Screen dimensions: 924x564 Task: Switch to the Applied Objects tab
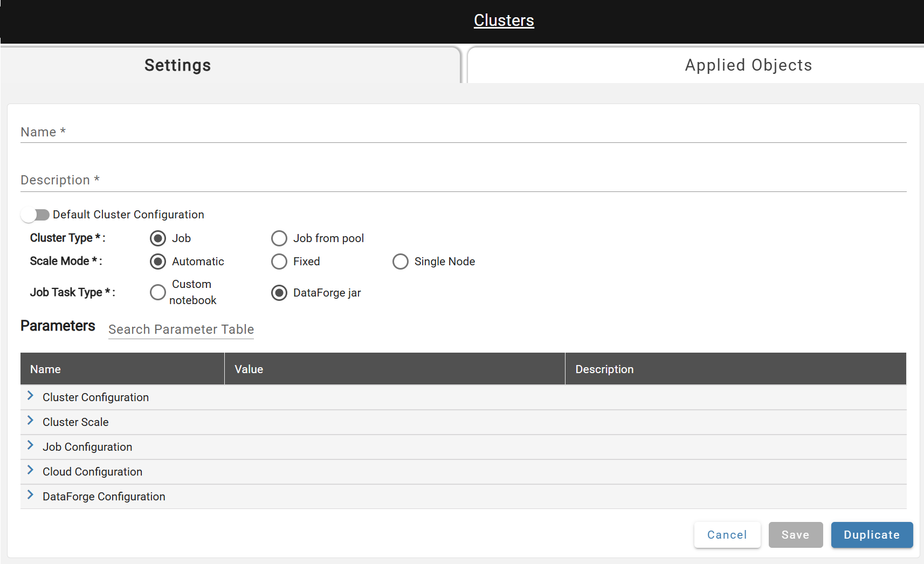(695, 65)
